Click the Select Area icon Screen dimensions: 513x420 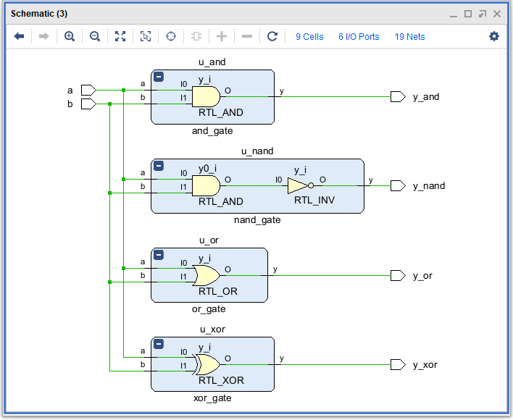click(x=146, y=36)
